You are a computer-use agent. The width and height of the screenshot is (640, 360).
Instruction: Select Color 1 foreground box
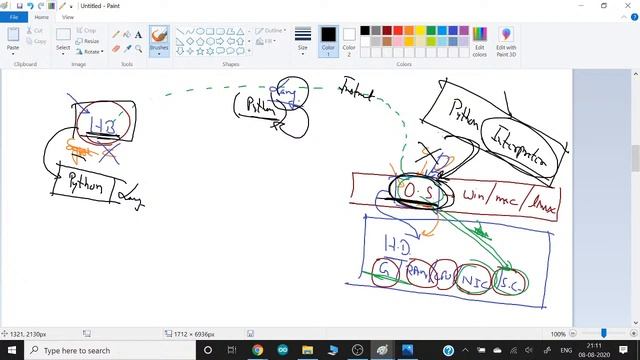pyautogui.click(x=329, y=41)
